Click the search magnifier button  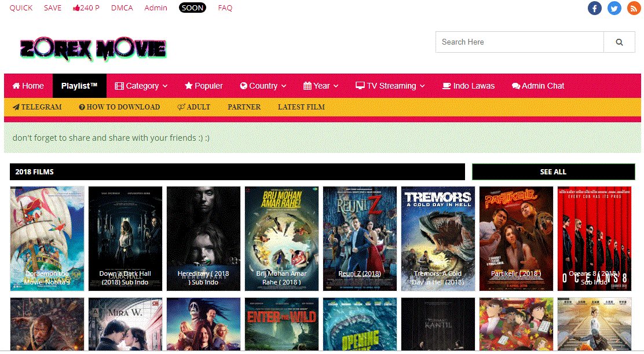coord(619,42)
